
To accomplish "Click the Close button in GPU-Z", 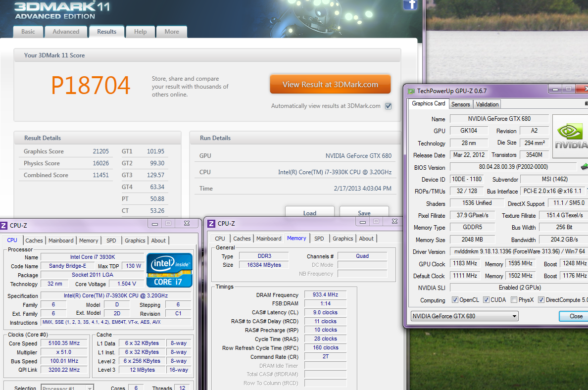I will [574, 316].
